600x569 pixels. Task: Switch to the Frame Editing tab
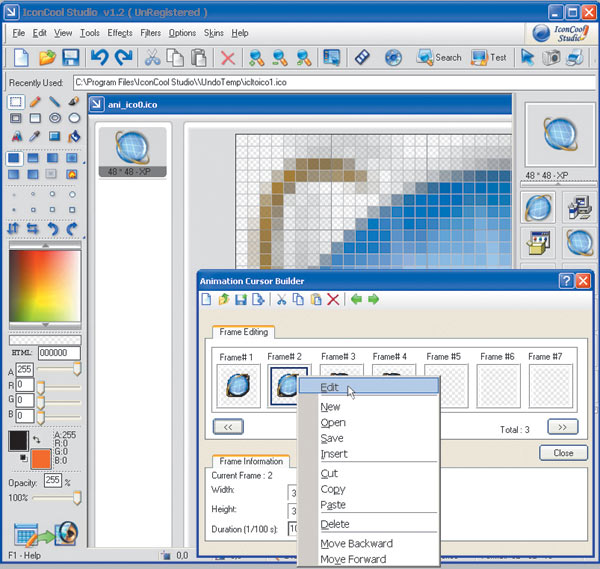point(244,332)
